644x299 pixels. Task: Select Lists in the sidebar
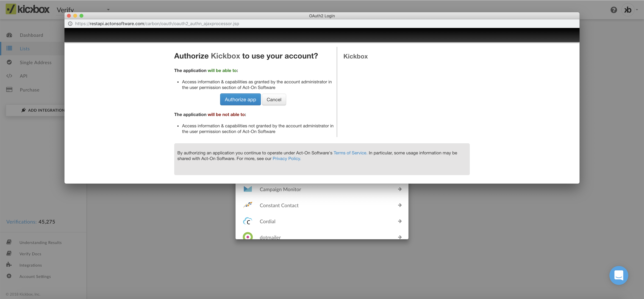(x=25, y=49)
